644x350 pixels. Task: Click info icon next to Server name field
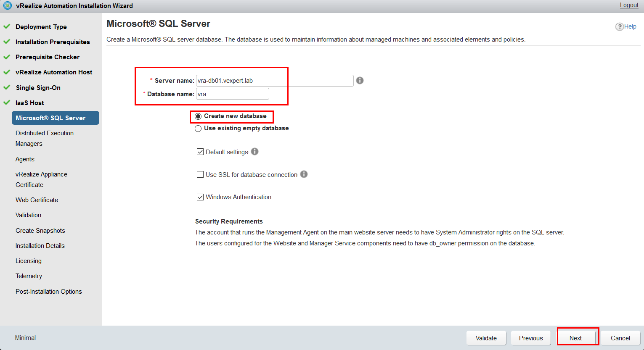360,80
